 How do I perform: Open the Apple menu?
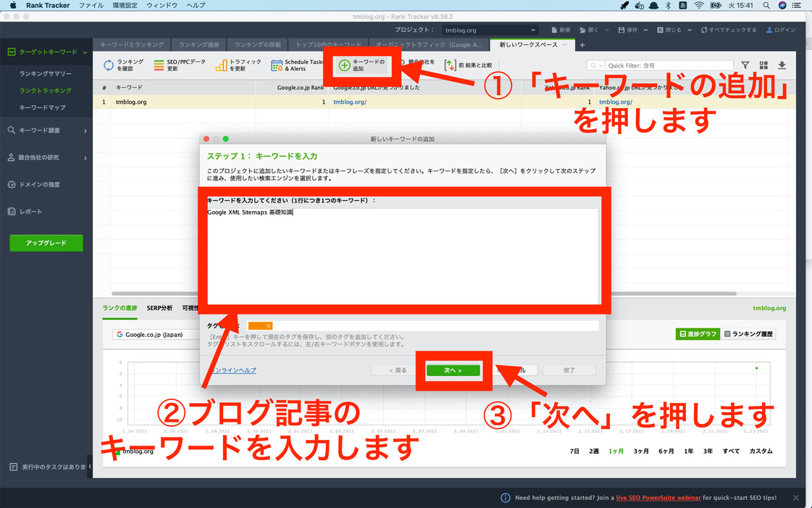coord(12,5)
